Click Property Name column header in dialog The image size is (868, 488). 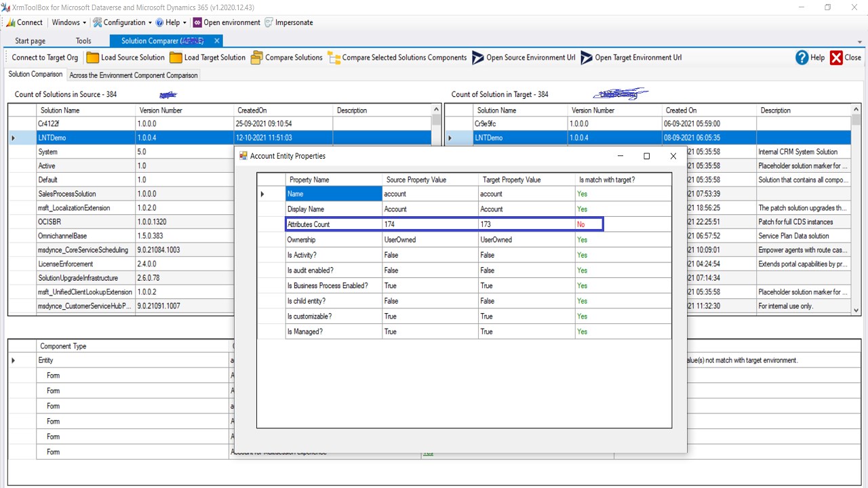pos(334,180)
